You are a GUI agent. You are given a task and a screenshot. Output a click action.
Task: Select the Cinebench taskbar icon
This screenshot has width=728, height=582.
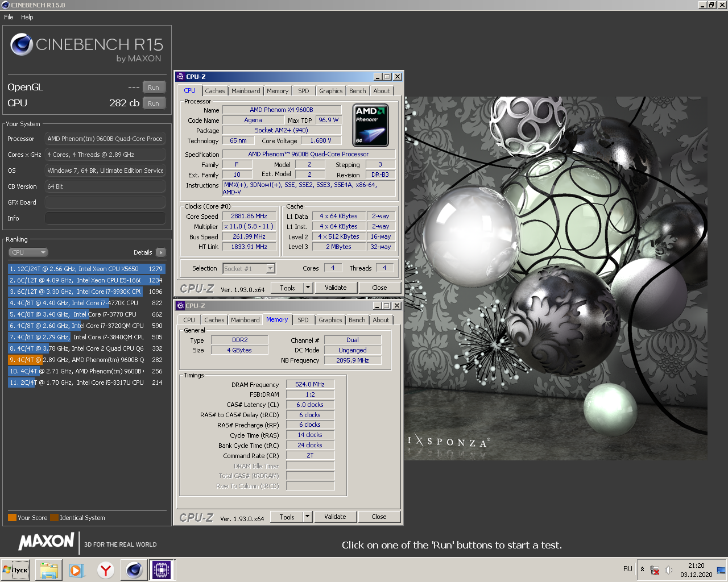(x=134, y=570)
